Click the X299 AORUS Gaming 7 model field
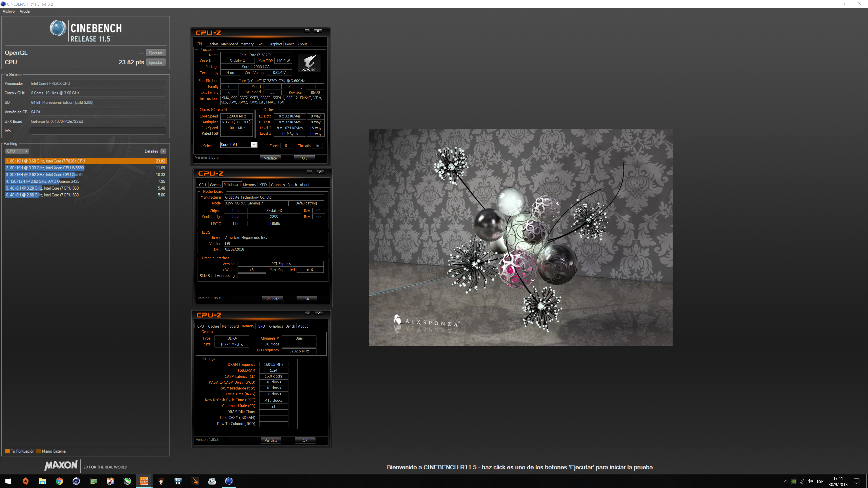 click(256, 203)
